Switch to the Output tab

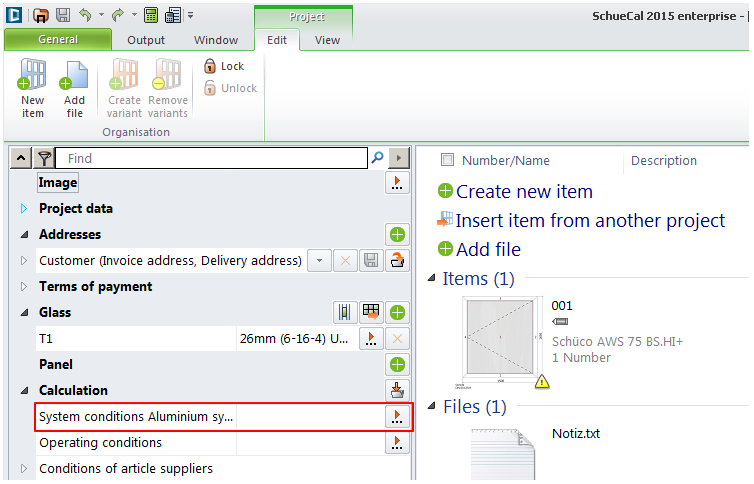point(146,40)
